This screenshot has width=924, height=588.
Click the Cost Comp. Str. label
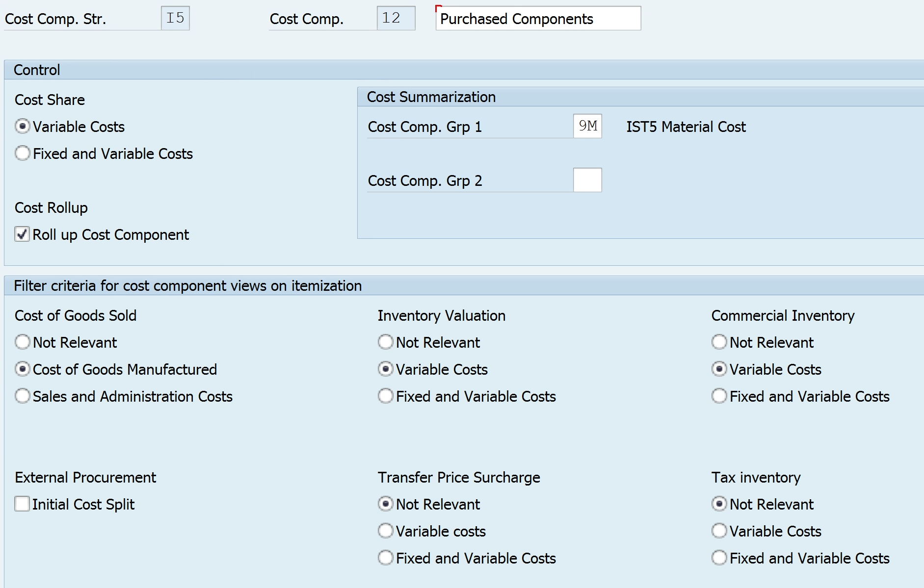coord(55,19)
